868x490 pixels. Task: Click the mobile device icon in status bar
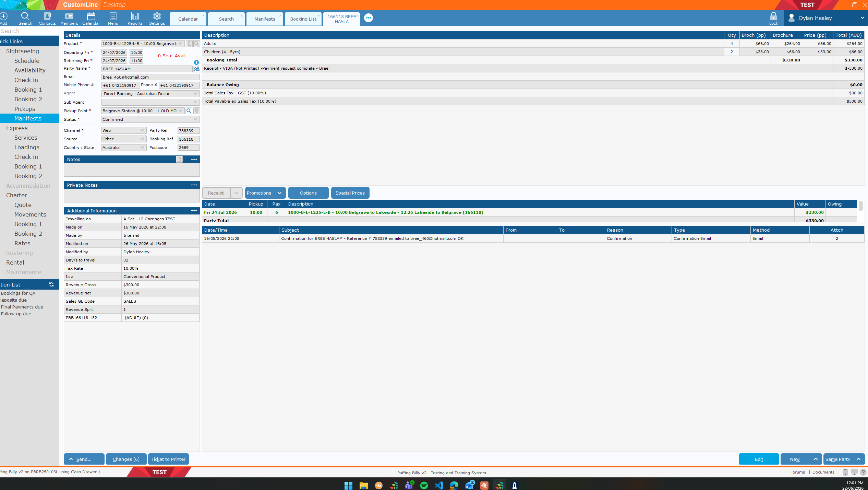845,472
